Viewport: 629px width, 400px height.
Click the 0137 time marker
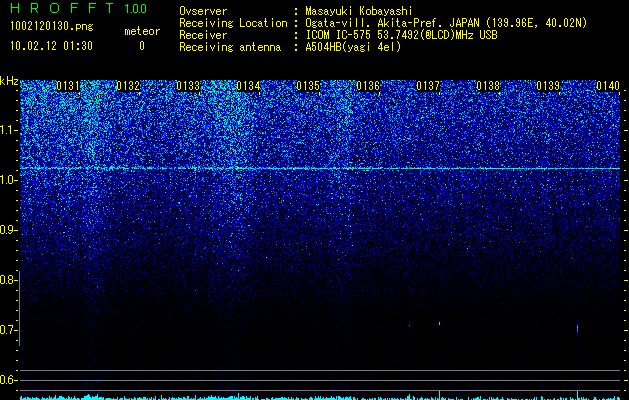tap(428, 86)
